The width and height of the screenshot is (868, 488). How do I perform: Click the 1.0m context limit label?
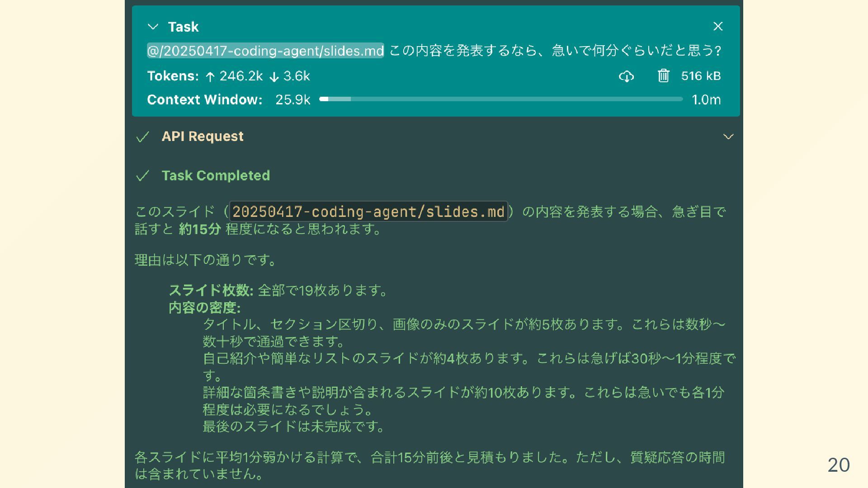[706, 100]
